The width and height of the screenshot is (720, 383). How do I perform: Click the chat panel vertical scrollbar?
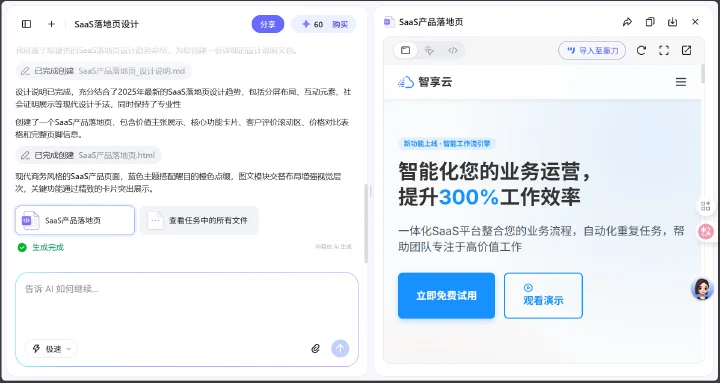click(x=366, y=224)
